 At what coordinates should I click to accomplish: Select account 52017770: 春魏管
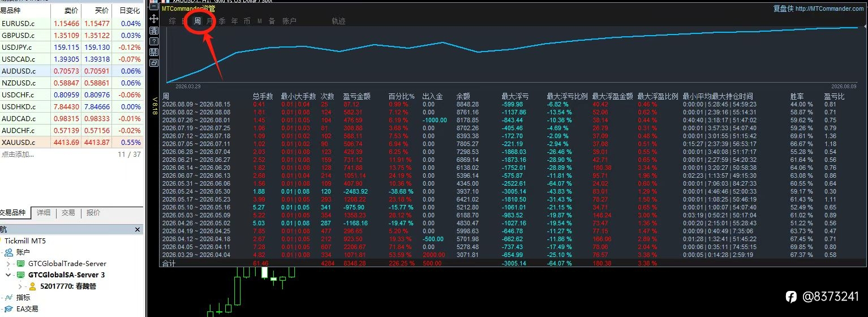(x=68, y=286)
